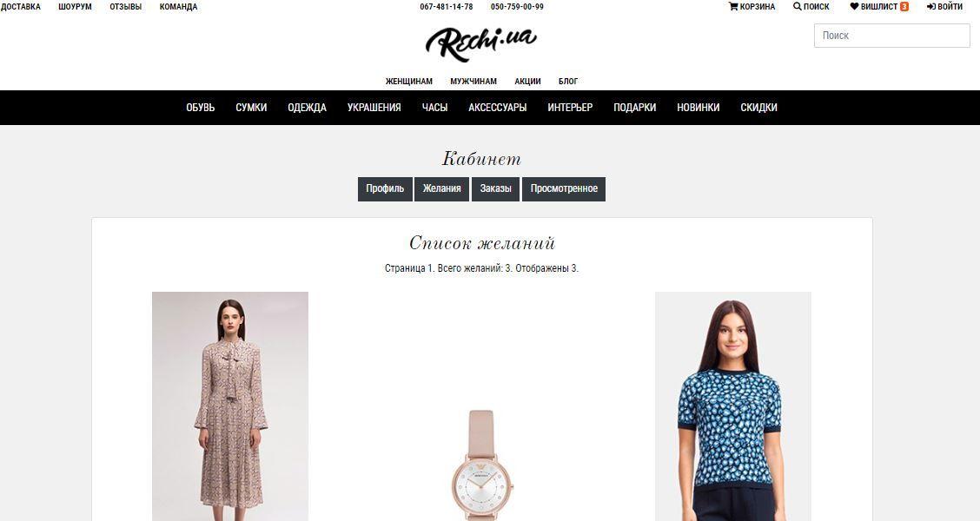Click the Rechi.ua logo

tap(480, 43)
